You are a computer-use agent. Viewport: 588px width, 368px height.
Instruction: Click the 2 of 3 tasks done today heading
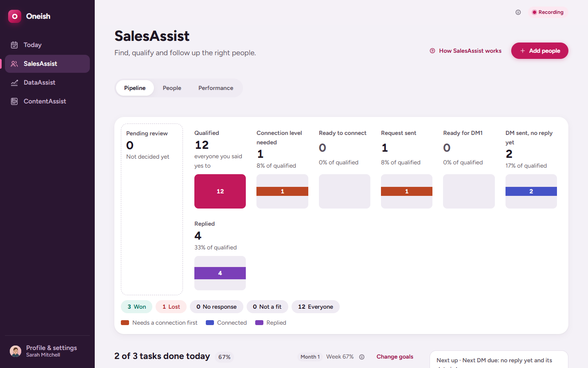pos(162,356)
